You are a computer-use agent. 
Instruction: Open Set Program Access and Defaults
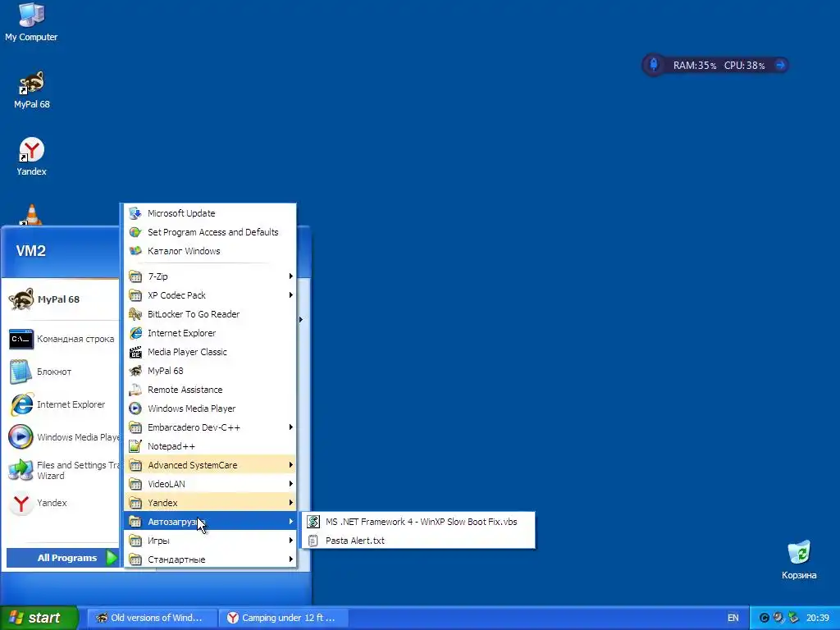(210, 232)
